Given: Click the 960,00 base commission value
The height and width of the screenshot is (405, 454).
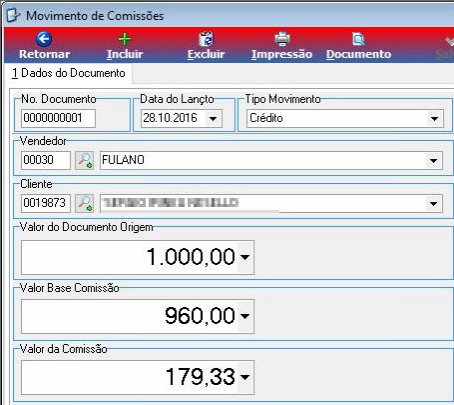Looking at the screenshot, I should coord(200,316).
